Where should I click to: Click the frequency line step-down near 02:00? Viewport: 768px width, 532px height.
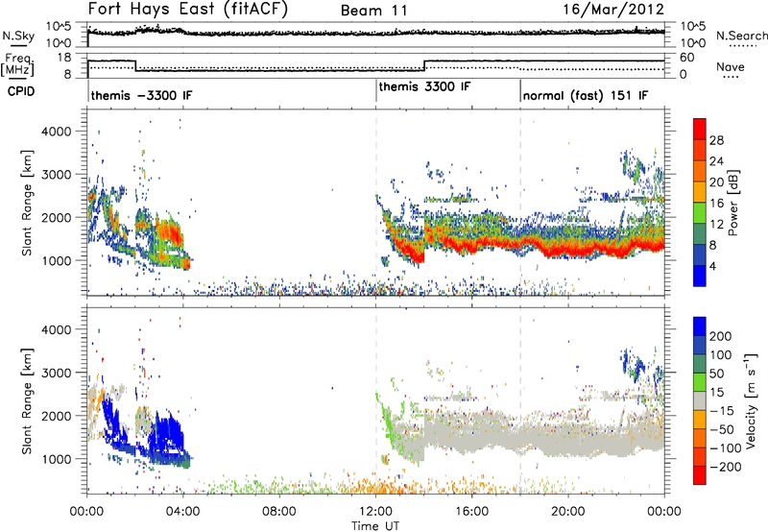tap(135, 65)
